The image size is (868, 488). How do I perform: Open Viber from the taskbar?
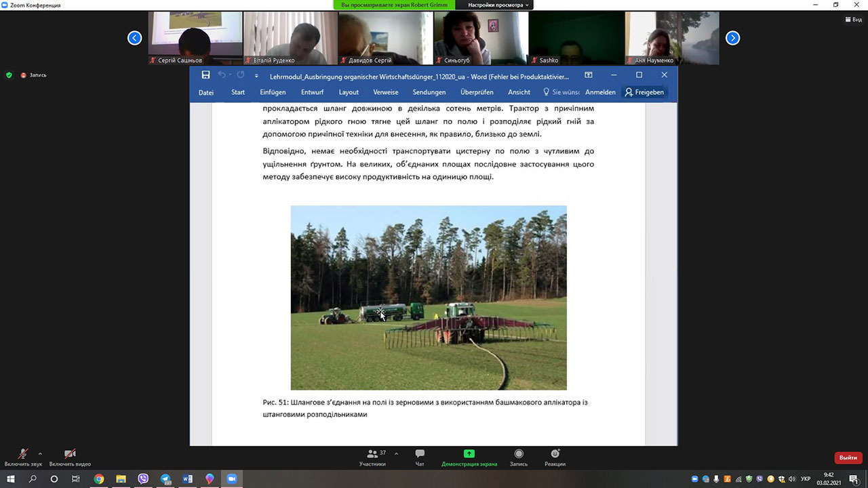pyautogui.click(x=143, y=479)
